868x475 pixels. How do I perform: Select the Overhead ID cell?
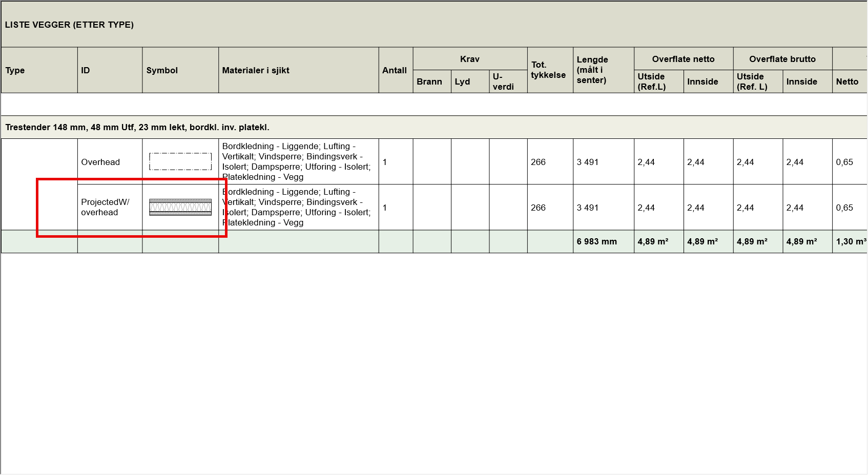point(100,162)
